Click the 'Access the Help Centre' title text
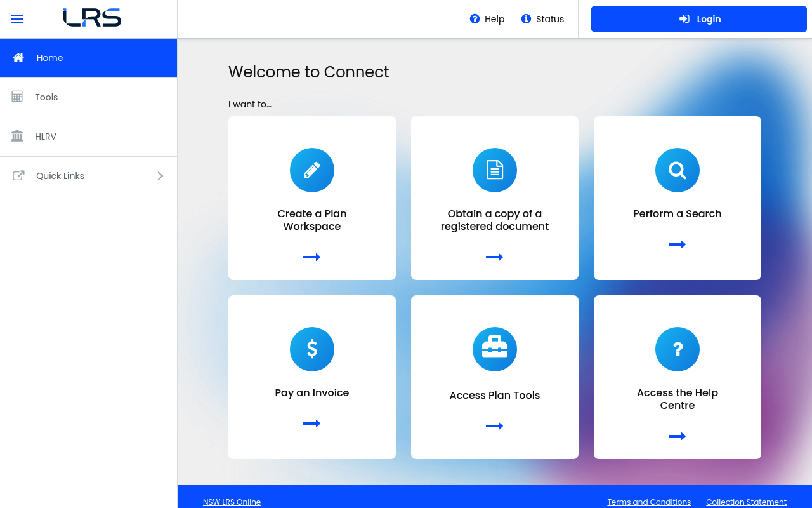This screenshot has height=508, width=812. 678,399
